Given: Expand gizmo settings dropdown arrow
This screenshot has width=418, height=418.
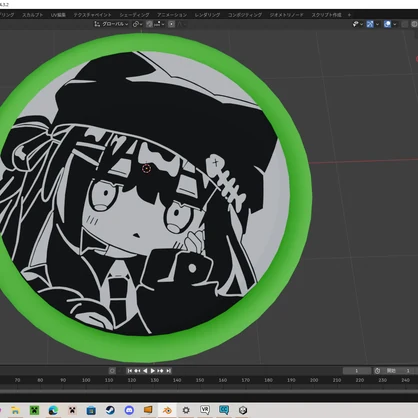Looking at the screenshot, I should pos(377,24).
